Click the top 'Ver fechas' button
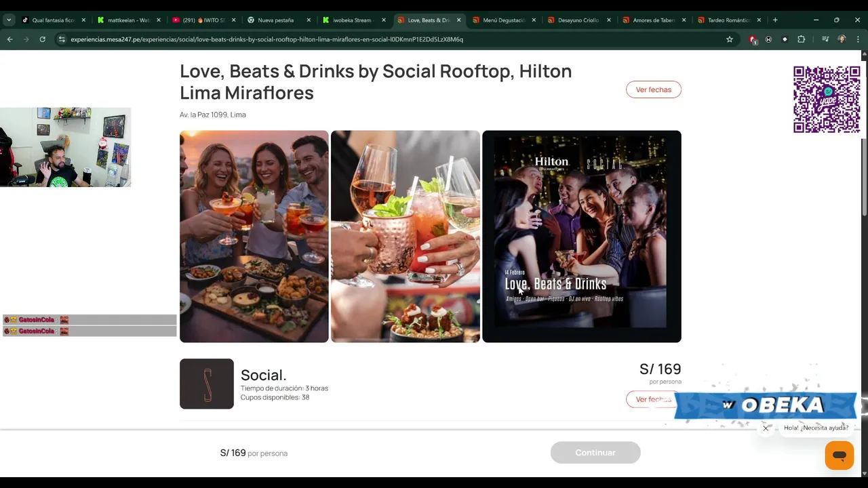The image size is (868, 488). click(654, 89)
